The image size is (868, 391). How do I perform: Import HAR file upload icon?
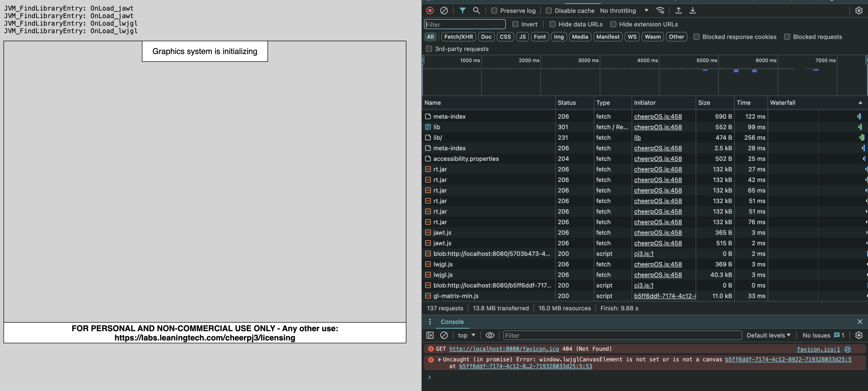tap(679, 10)
